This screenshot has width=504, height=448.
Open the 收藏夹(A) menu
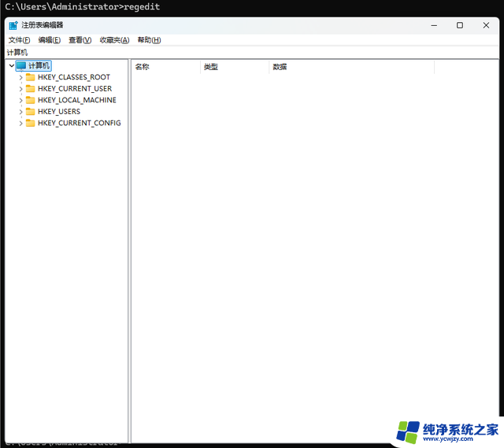[114, 40]
